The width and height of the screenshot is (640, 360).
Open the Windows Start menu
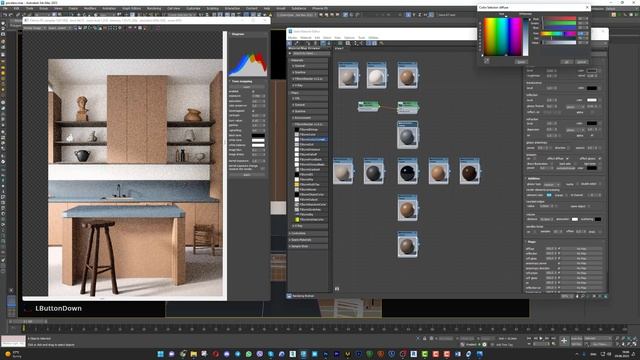(160, 354)
